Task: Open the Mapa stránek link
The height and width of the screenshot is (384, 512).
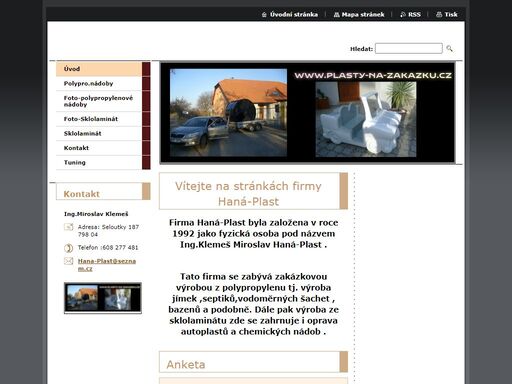Action: [363, 15]
